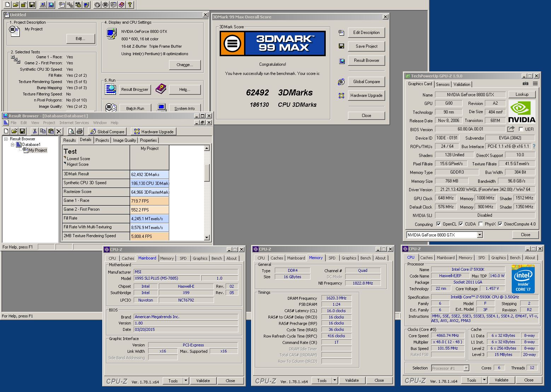The height and width of the screenshot is (392, 551).
Task: Click the Open project folder icon in the 3DMark toolbar
Action: [x=15, y=5]
